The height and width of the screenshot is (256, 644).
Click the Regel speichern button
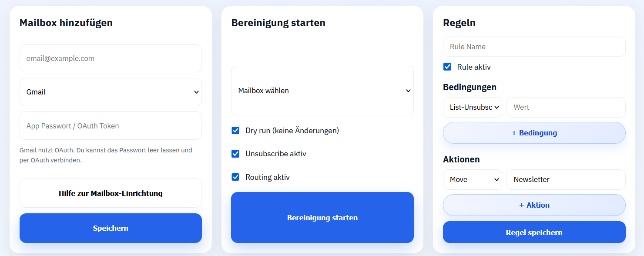(534, 232)
